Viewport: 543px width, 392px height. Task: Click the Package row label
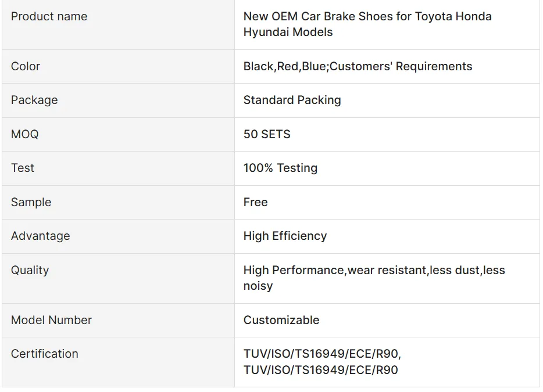(34, 100)
